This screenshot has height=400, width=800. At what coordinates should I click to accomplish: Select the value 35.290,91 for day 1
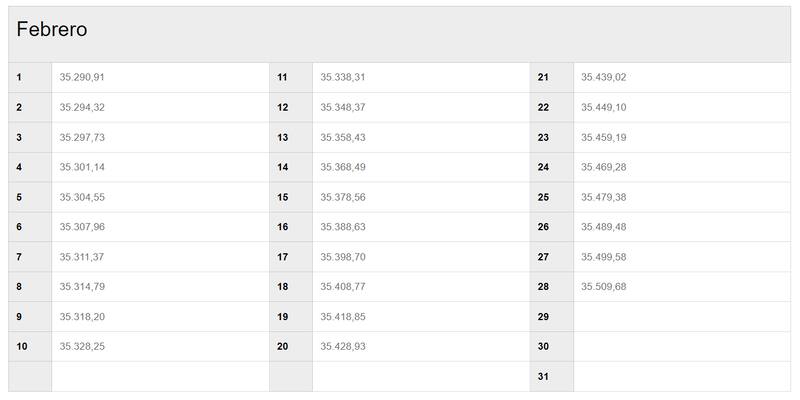pos(82,77)
